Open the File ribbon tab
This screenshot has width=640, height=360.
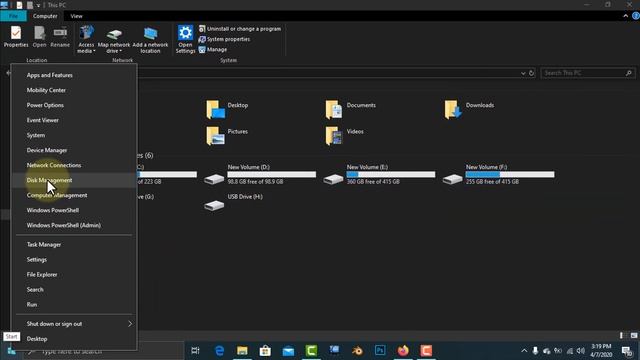[x=13, y=16]
